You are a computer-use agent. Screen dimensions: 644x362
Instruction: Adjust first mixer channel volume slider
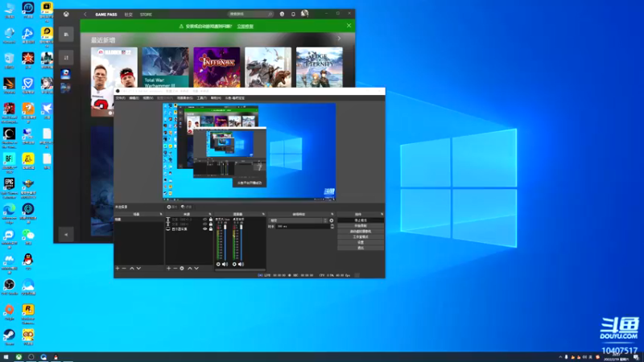pyautogui.click(x=225, y=241)
